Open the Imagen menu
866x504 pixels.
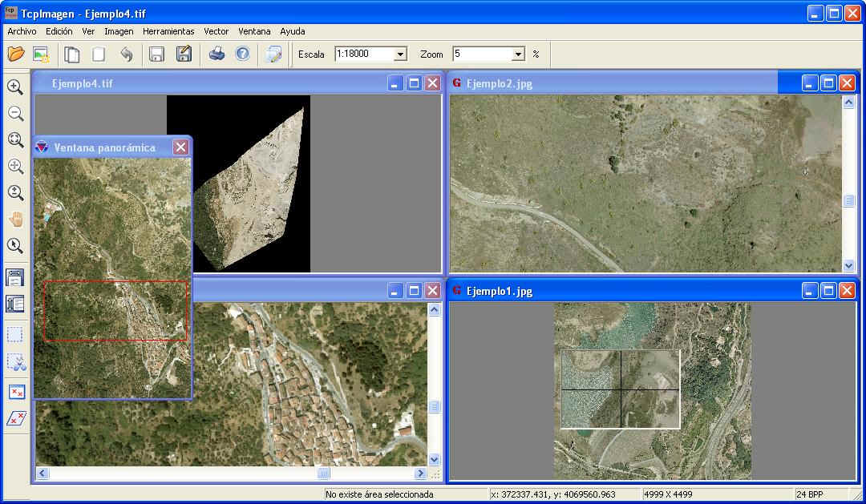119,31
